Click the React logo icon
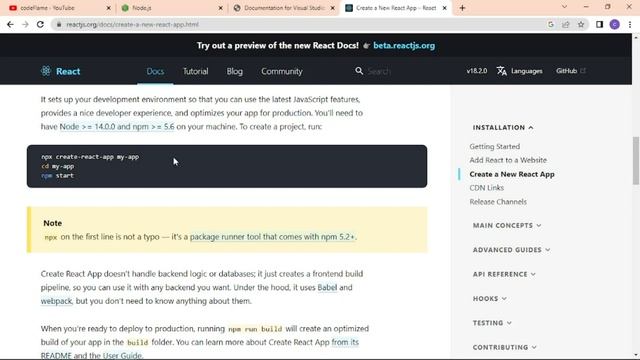Image resolution: width=640 pixels, height=360 pixels. pos(46,71)
